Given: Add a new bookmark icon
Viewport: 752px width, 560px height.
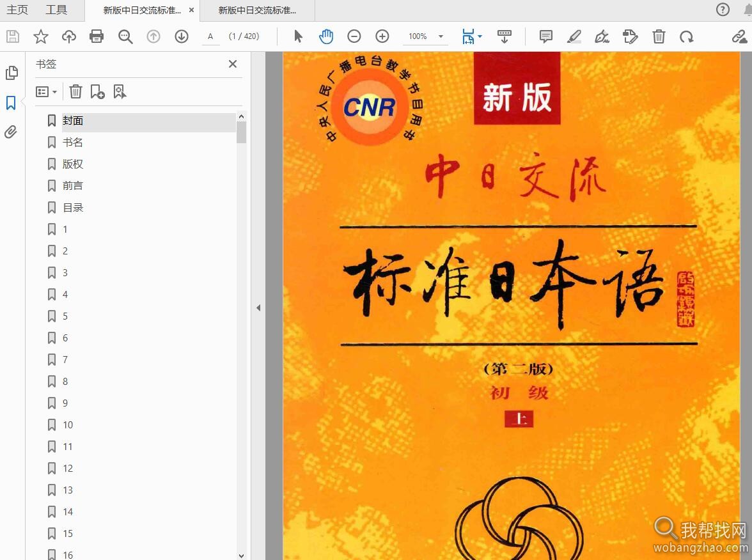Looking at the screenshot, I should pyautogui.click(x=97, y=91).
